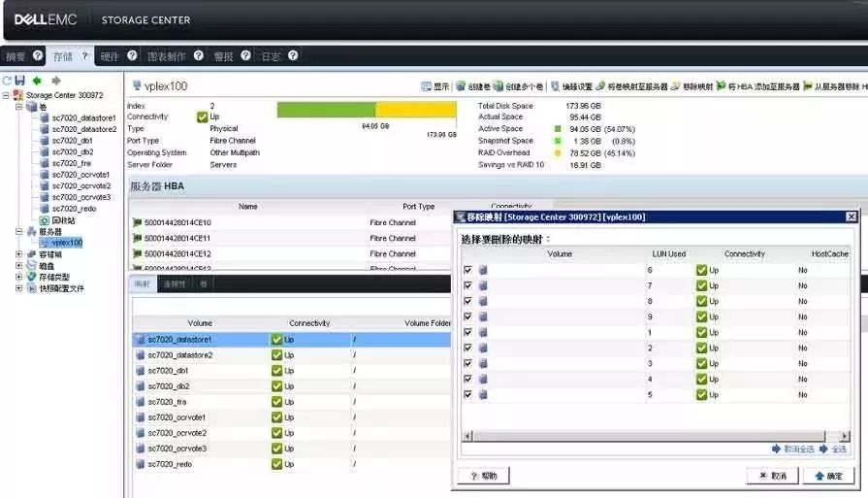Viewport: 868px width, 498px height.
Task: Uncheck the mapping with LUN 7
Action: tap(468, 285)
